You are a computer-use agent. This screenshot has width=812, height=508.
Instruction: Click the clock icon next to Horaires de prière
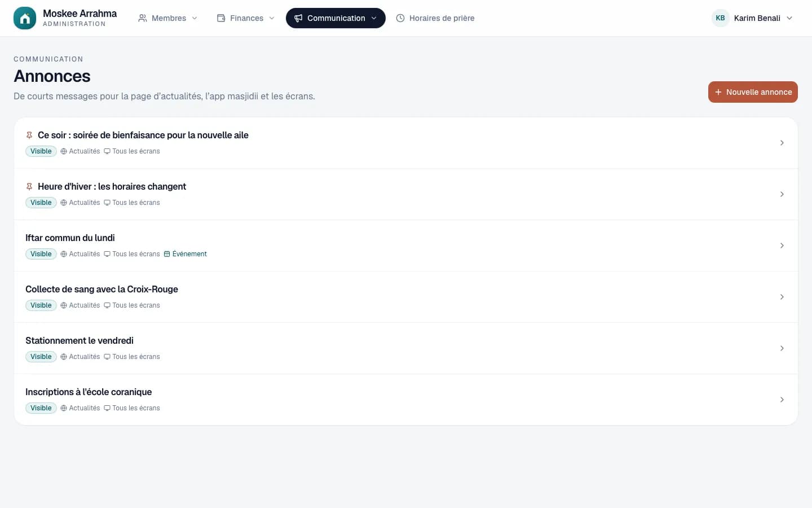(x=400, y=18)
